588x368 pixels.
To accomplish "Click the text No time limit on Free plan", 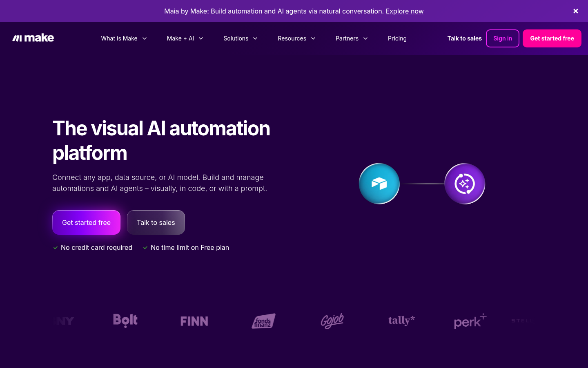I will click(x=190, y=247).
